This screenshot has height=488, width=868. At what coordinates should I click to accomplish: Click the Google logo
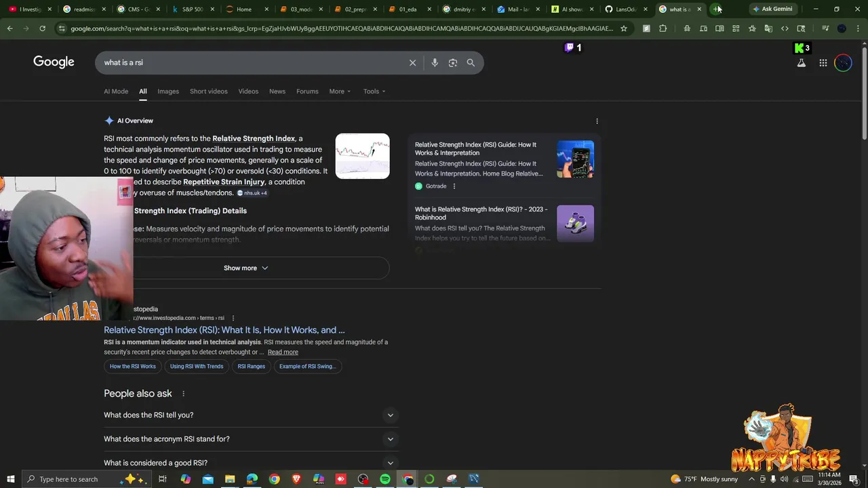coord(54,62)
